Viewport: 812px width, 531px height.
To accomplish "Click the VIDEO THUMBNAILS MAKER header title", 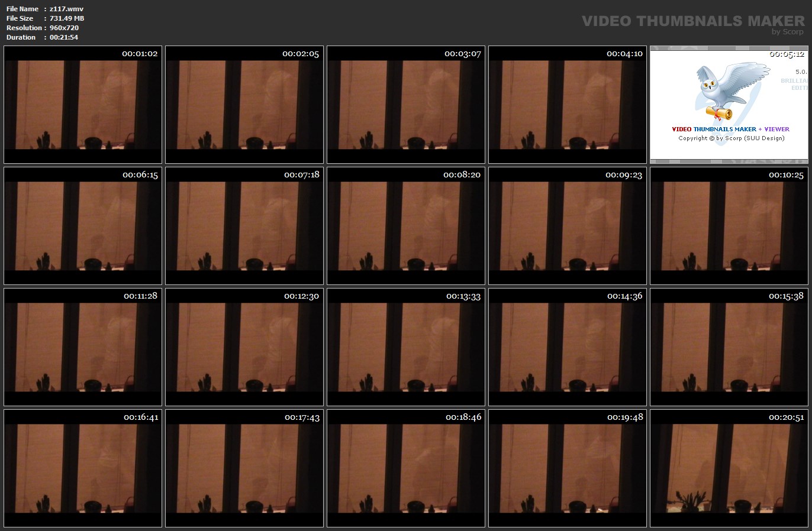I will (692, 21).
